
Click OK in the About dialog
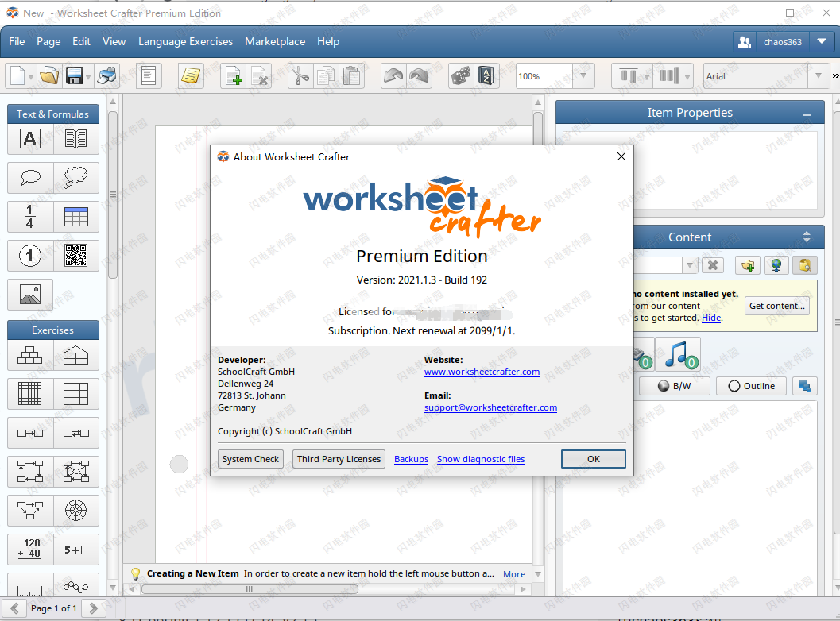(x=593, y=459)
